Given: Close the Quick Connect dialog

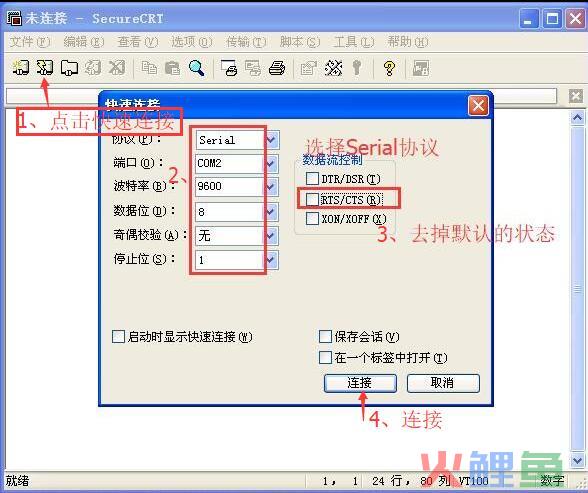Looking at the screenshot, I should (478, 105).
